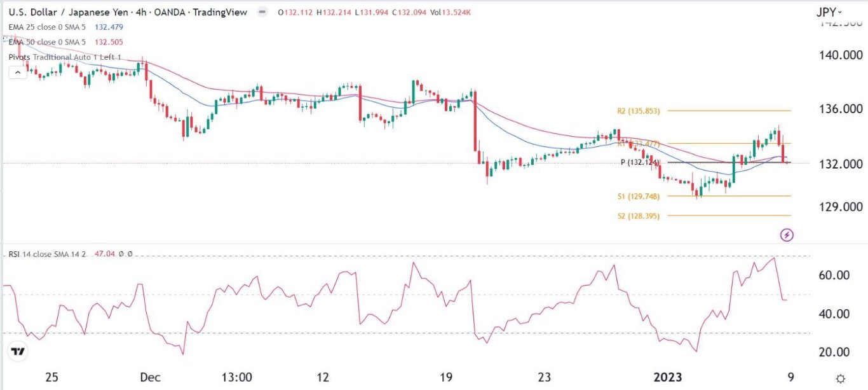Click the 2023 label on time axis
This screenshot has height=390, width=868.
[x=670, y=377]
